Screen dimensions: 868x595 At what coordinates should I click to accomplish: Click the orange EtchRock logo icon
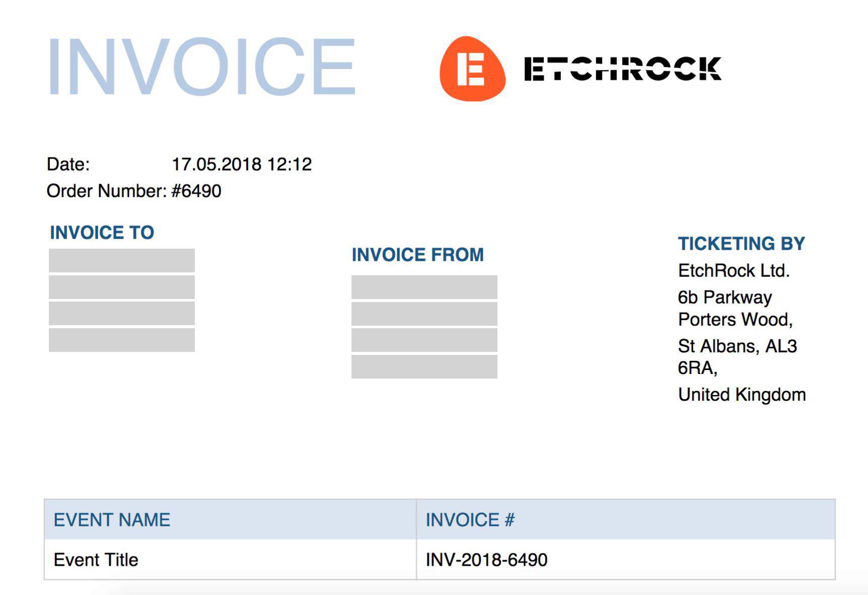[472, 68]
